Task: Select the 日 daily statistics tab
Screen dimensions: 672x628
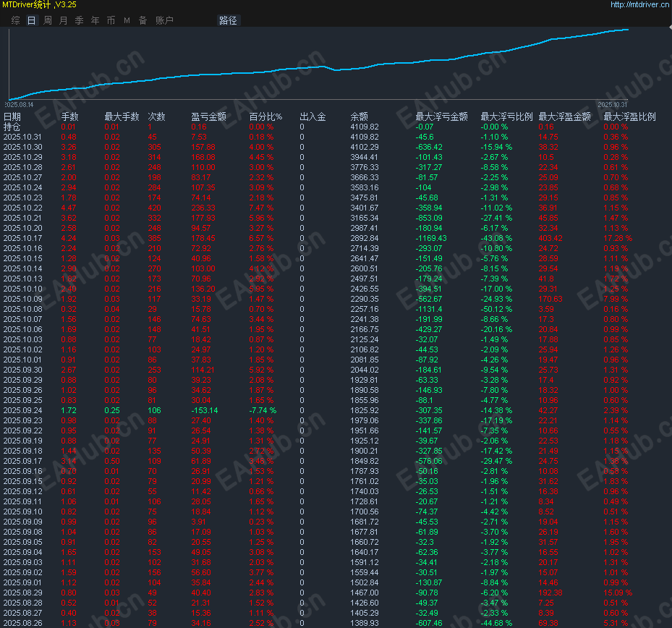Action: 31,20
